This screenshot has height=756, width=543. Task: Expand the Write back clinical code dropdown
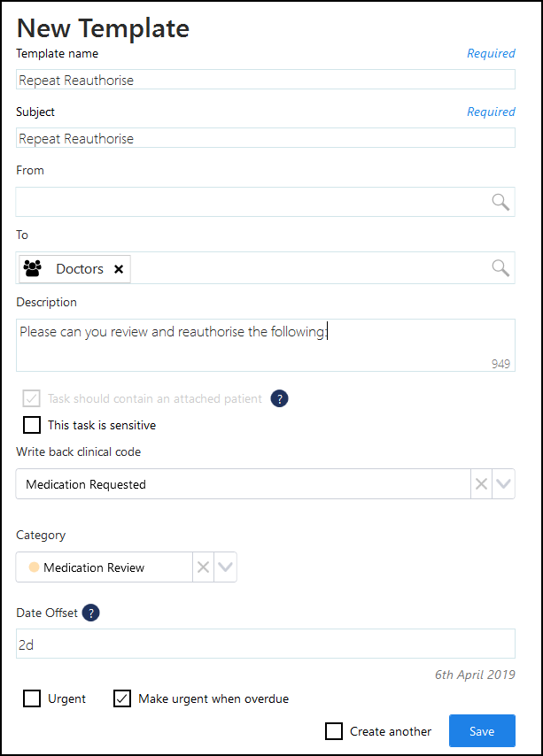503,483
